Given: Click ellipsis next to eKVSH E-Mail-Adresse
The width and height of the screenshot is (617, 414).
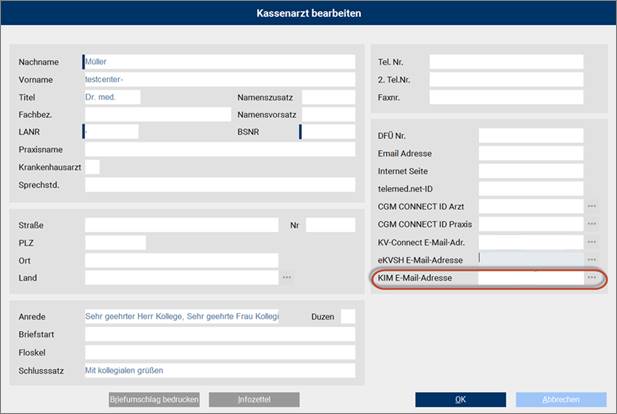Looking at the screenshot, I should point(592,259).
